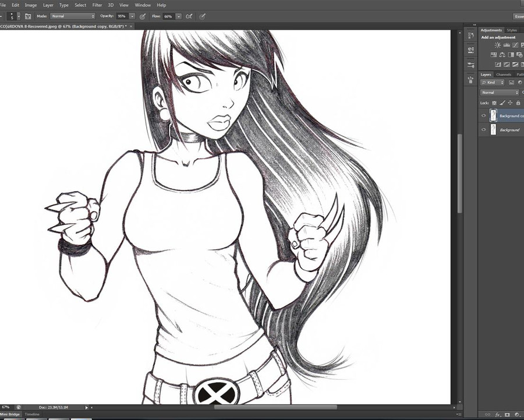Open the brush preset picker dropdown

coord(19,16)
